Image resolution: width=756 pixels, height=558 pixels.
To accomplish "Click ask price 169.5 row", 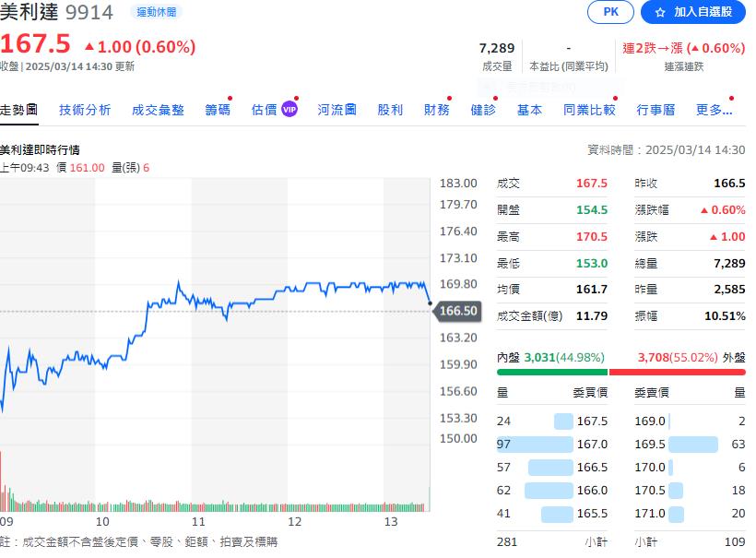I will pos(690,445).
